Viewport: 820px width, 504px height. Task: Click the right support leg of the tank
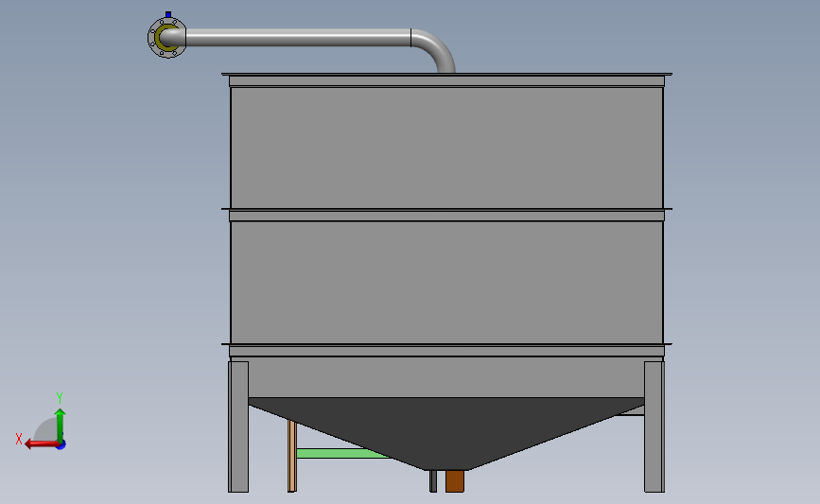[654, 426]
